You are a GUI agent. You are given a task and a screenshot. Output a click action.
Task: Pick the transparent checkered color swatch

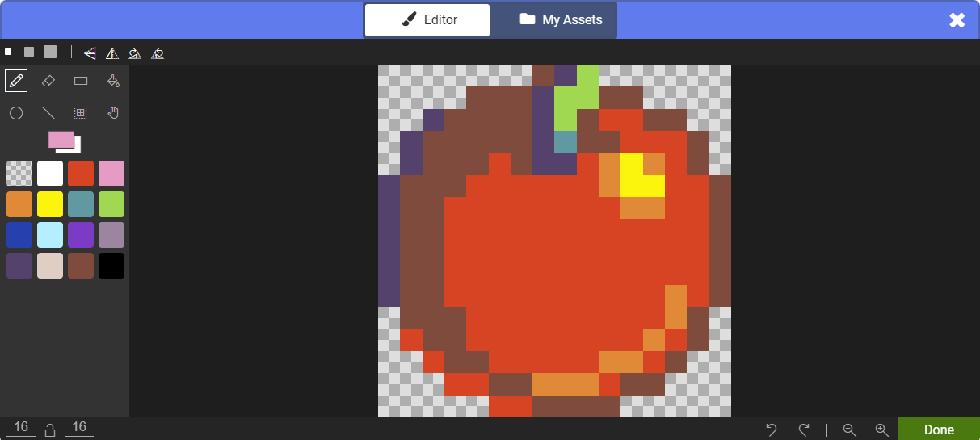coord(19,174)
